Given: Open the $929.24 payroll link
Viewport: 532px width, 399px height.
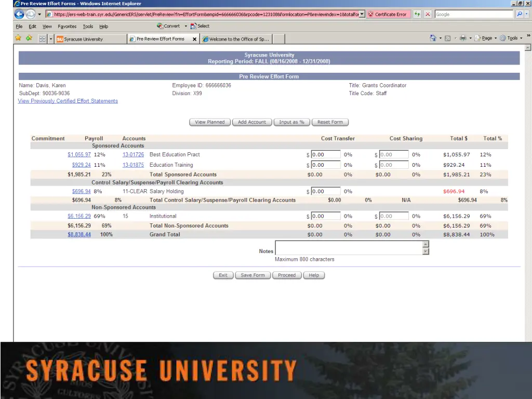Looking at the screenshot, I should (x=82, y=165).
